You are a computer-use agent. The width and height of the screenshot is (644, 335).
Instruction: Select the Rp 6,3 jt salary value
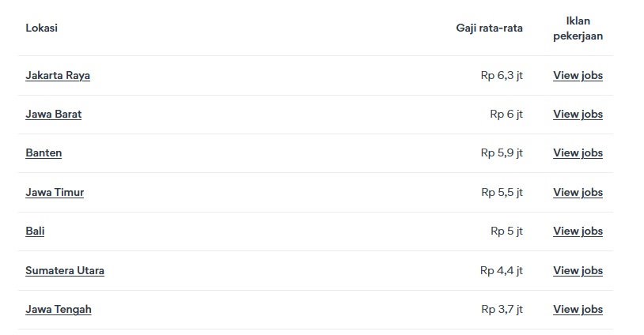click(502, 76)
